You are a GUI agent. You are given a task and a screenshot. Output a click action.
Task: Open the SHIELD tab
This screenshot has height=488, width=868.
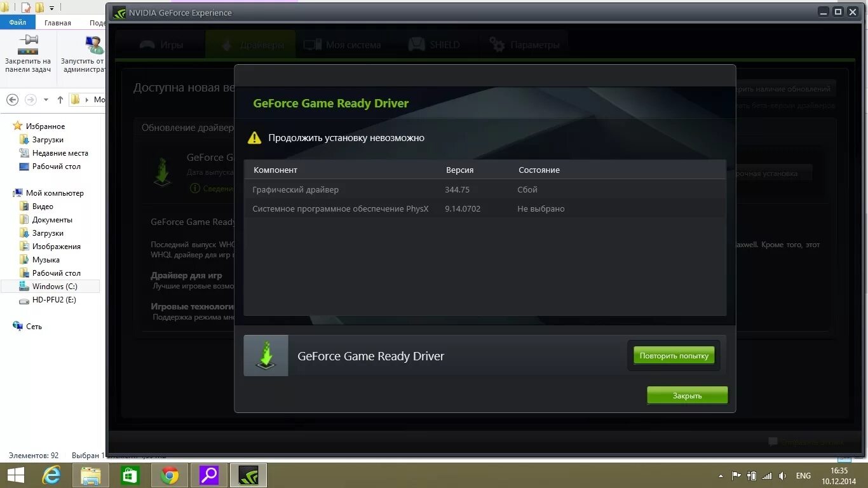click(433, 45)
